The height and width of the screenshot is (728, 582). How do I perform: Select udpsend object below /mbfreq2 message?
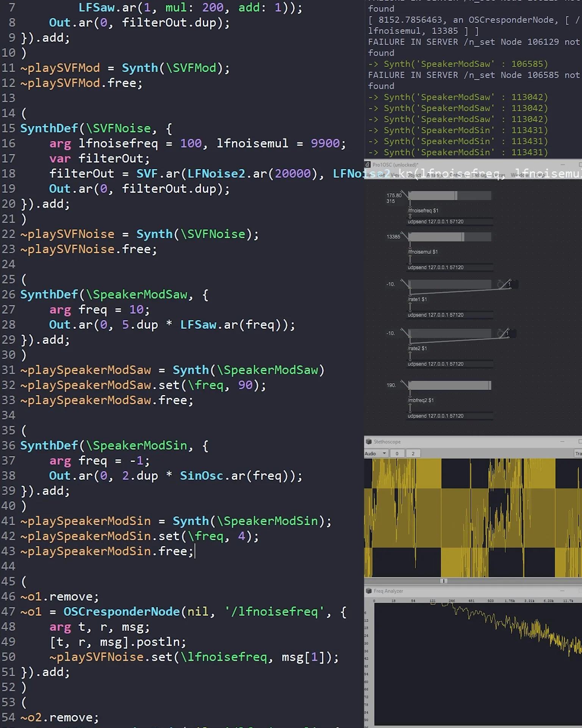[x=450, y=416]
